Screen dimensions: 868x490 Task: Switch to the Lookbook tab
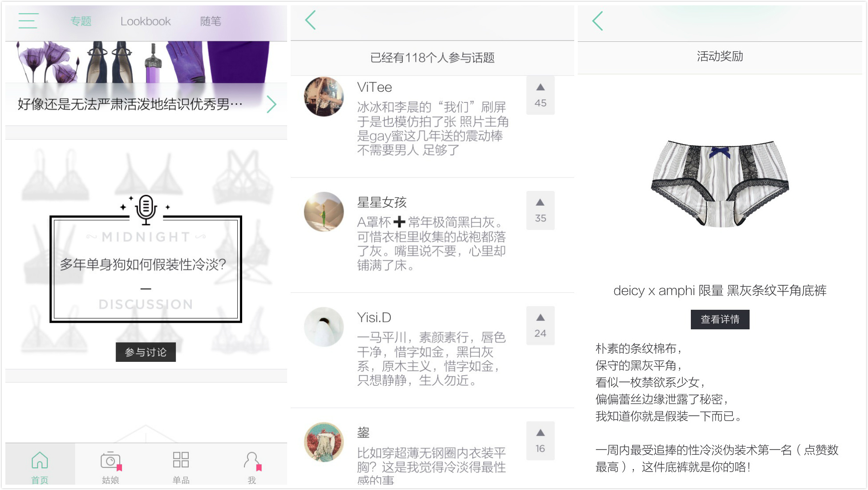point(146,21)
